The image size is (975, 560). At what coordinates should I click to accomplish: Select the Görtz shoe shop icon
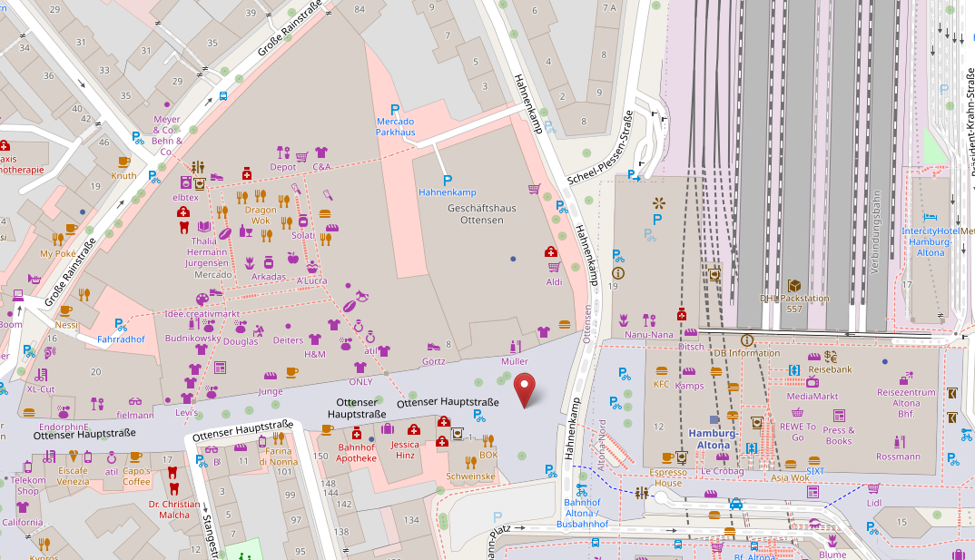coord(433,347)
